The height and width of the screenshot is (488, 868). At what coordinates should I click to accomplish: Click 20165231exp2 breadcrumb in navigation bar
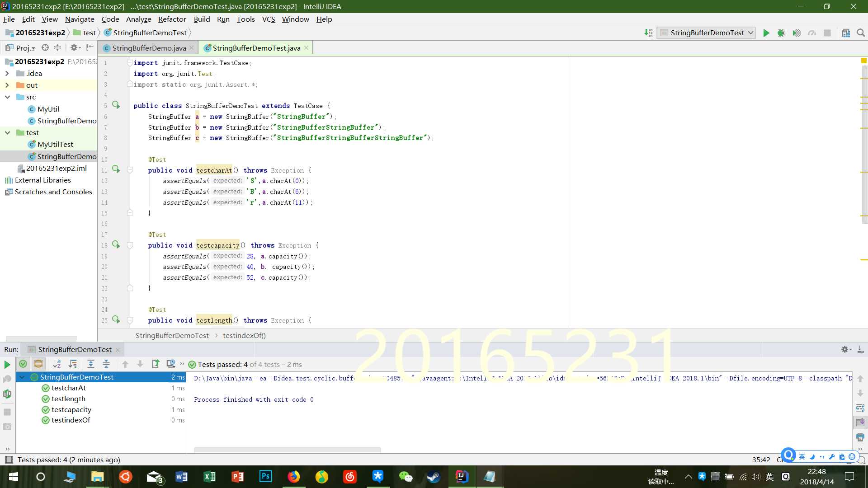[x=35, y=33]
